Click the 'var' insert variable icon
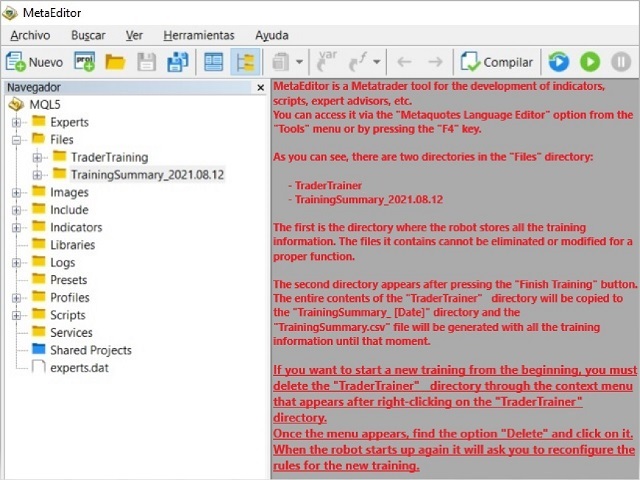Screen dimensions: 640x480 pyautogui.click(x=327, y=61)
